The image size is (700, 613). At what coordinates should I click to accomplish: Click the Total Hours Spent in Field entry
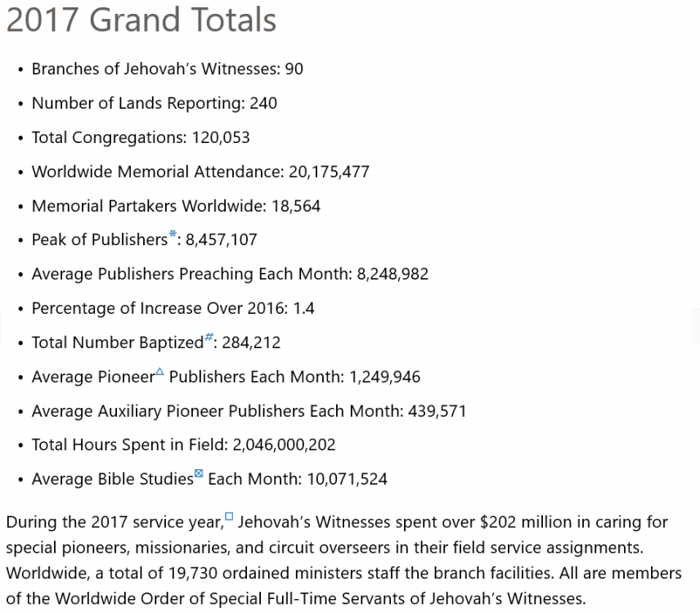pos(183,445)
